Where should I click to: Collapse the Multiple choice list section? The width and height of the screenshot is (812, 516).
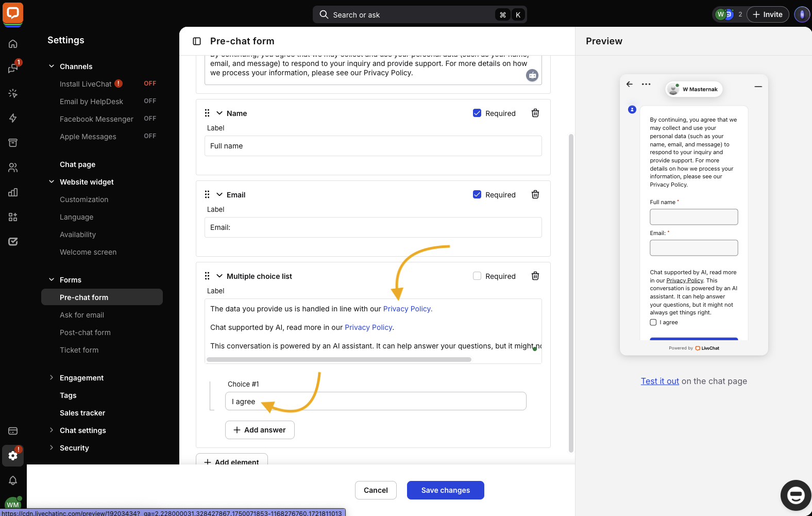pyautogui.click(x=219, y=276)
